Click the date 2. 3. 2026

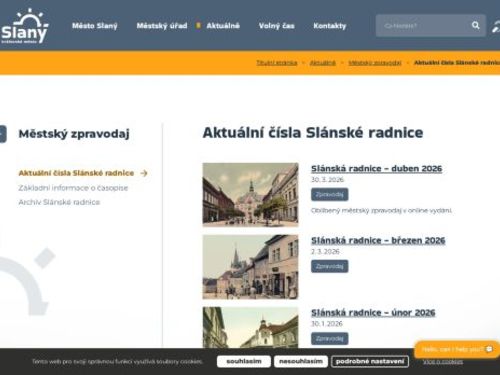point(325,252)
